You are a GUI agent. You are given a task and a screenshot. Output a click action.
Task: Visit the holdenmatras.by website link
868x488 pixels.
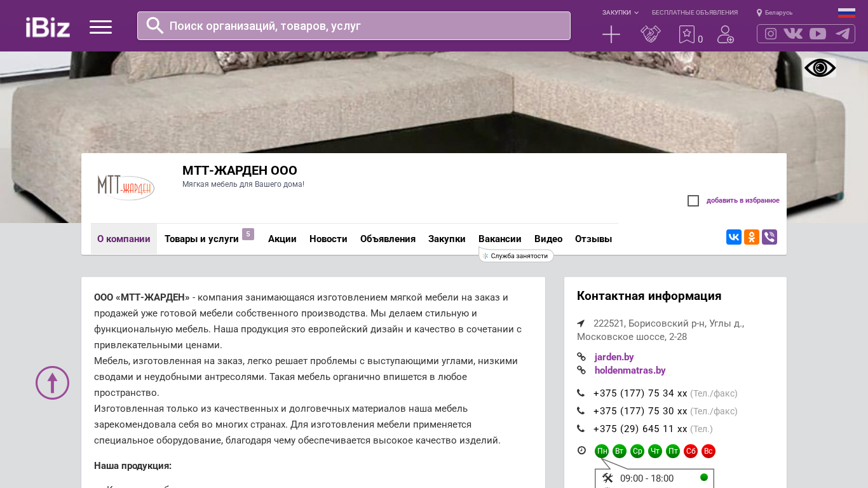point(630,370)
